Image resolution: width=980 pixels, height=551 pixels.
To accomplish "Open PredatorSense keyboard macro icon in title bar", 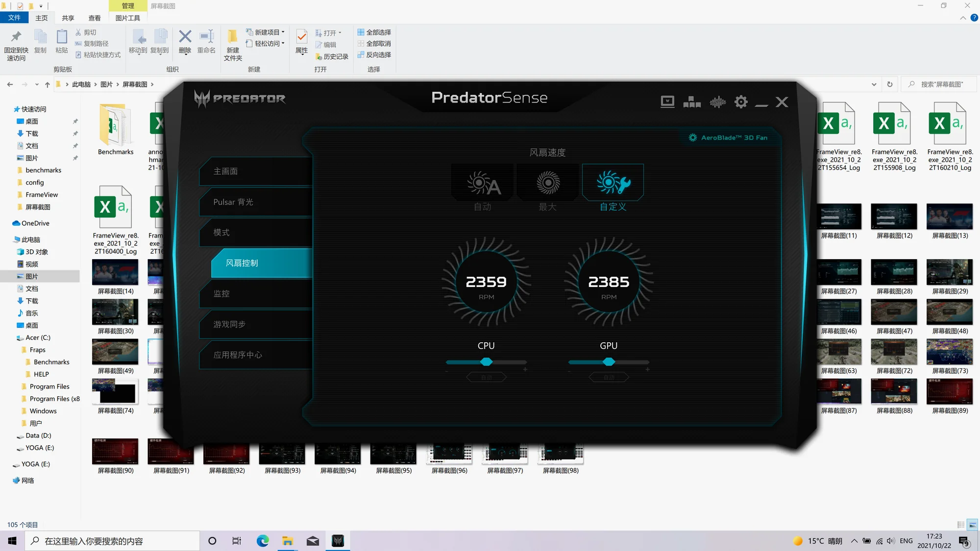I will tap(667, 102).
